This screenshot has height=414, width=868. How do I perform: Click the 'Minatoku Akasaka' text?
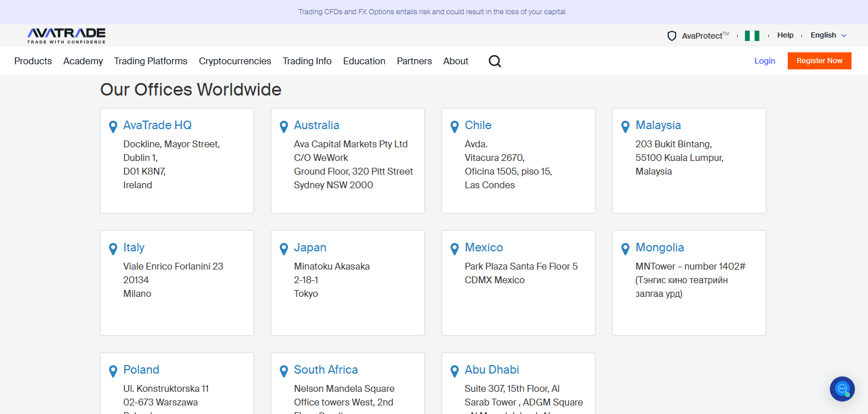tap(332, 267)
